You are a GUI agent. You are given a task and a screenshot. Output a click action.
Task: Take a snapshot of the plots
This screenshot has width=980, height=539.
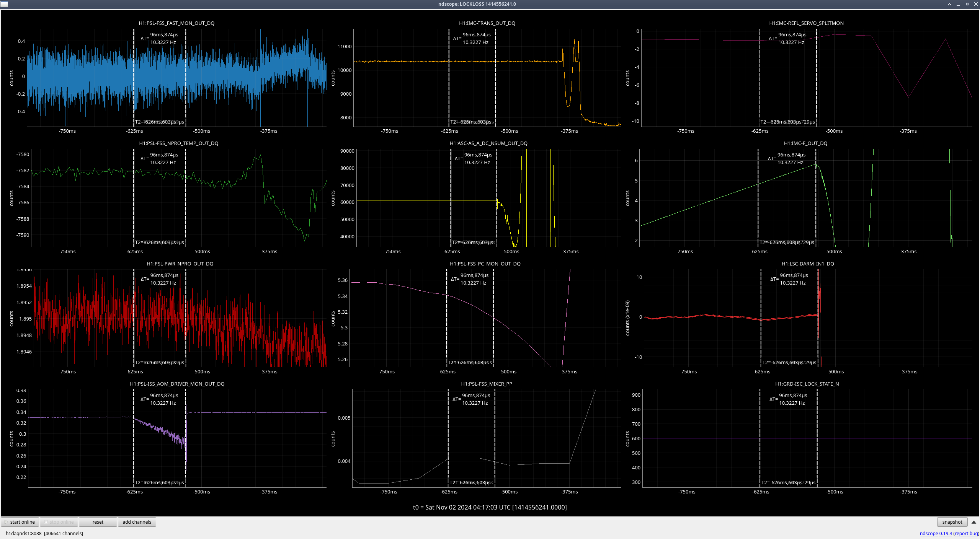click(952, 522)
